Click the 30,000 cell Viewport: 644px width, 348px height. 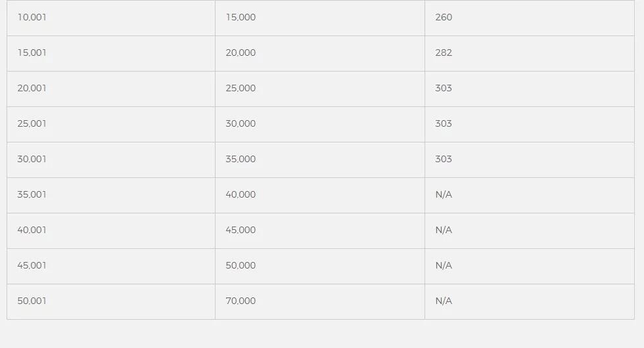pos(320,124)
